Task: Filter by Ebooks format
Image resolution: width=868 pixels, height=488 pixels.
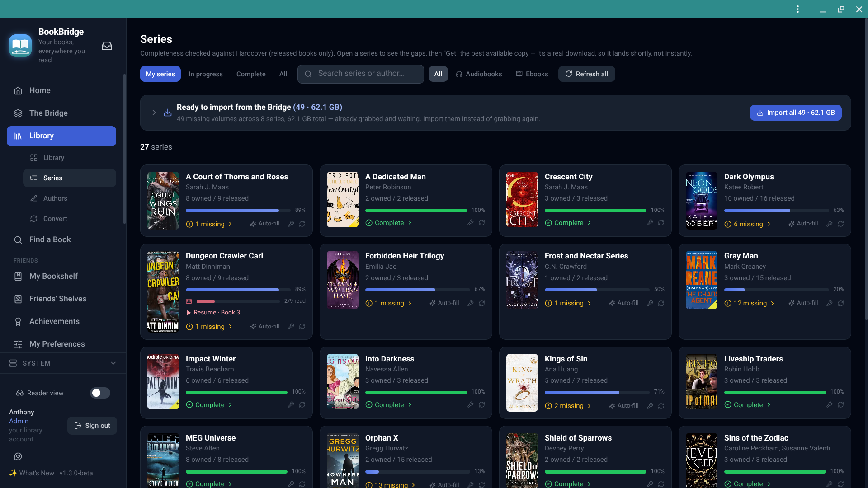Action: click(x=532, y=74)
